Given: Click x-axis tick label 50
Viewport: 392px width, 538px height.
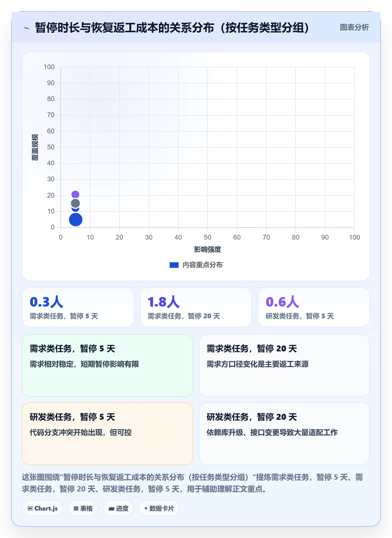Looking at the screenshot, I should click(x=207, y=237).
